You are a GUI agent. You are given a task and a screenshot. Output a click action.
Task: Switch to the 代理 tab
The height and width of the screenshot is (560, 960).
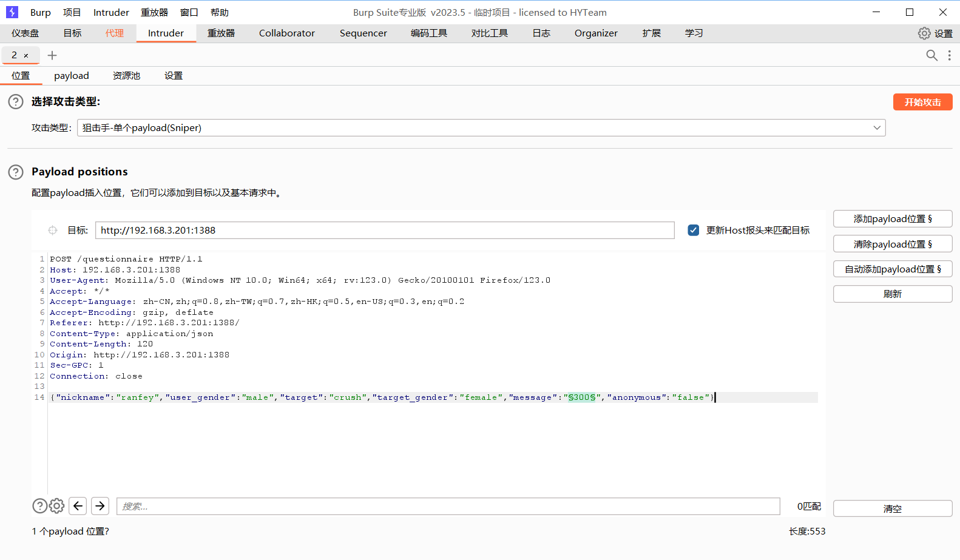tap(115, 33)
